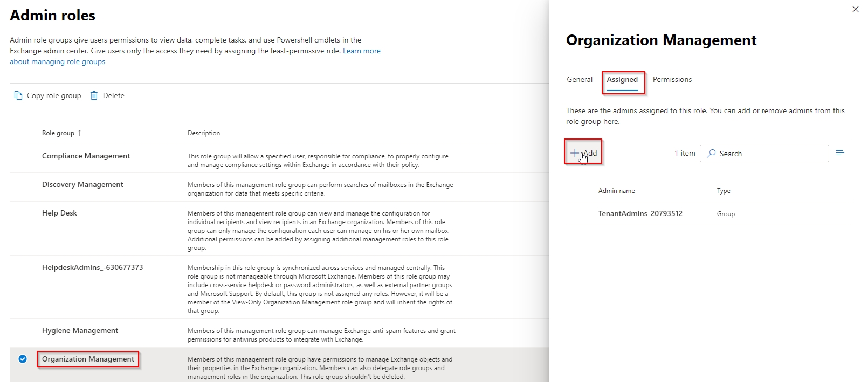Open the Hygiene Management role group
The width and height of the screenshot is (868, 382).
pos(80,330)
